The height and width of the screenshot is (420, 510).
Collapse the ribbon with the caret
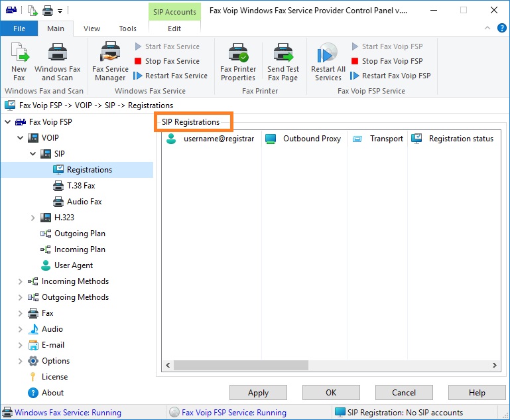[x=487, y=28]
